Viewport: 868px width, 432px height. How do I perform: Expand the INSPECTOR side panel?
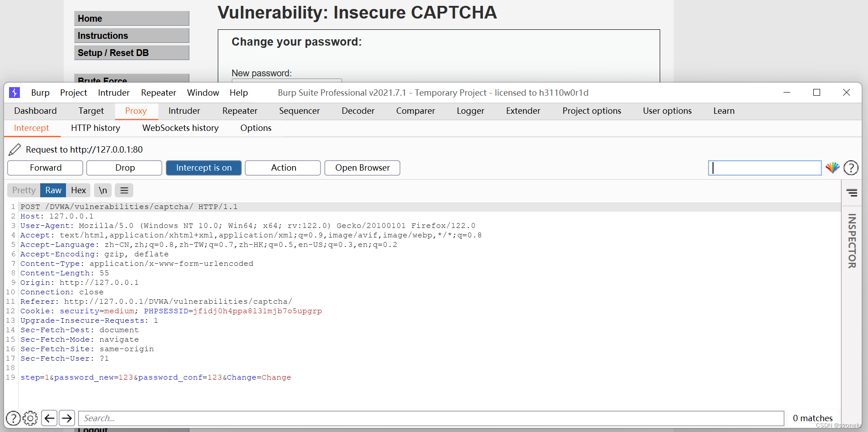coord(852,241)
